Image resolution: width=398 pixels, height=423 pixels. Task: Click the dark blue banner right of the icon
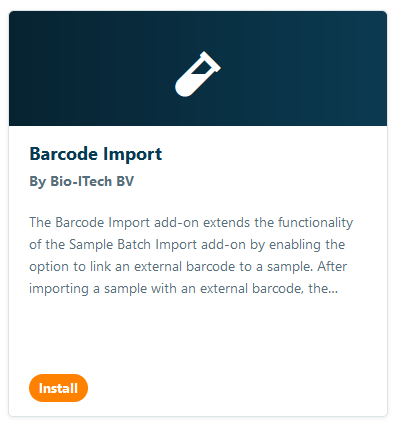coord(304,68)
